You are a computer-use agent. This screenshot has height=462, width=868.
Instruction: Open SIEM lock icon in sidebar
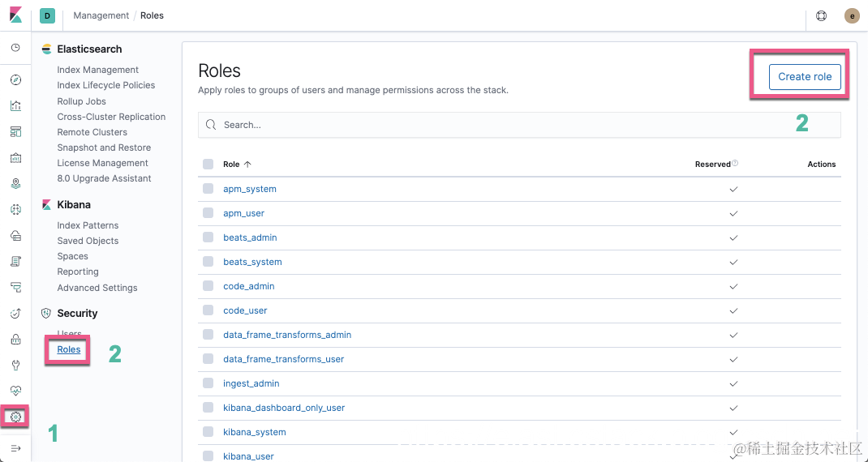point(15,339)
